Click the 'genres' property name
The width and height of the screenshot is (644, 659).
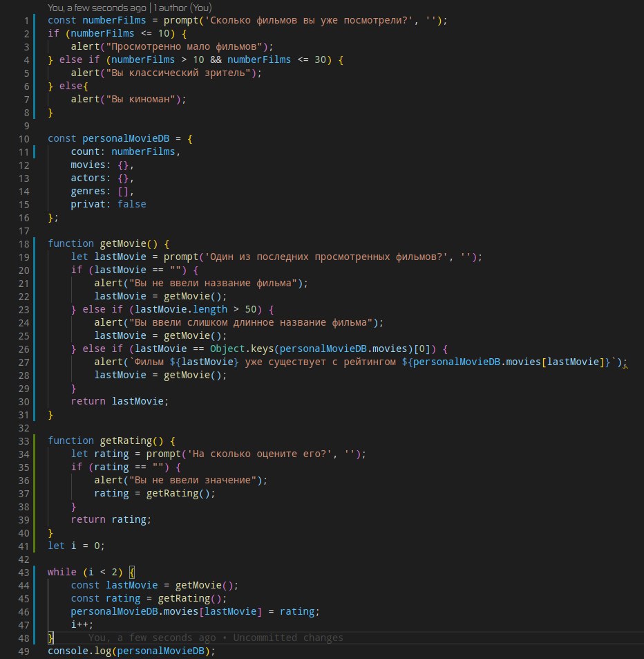click(88, 192)
